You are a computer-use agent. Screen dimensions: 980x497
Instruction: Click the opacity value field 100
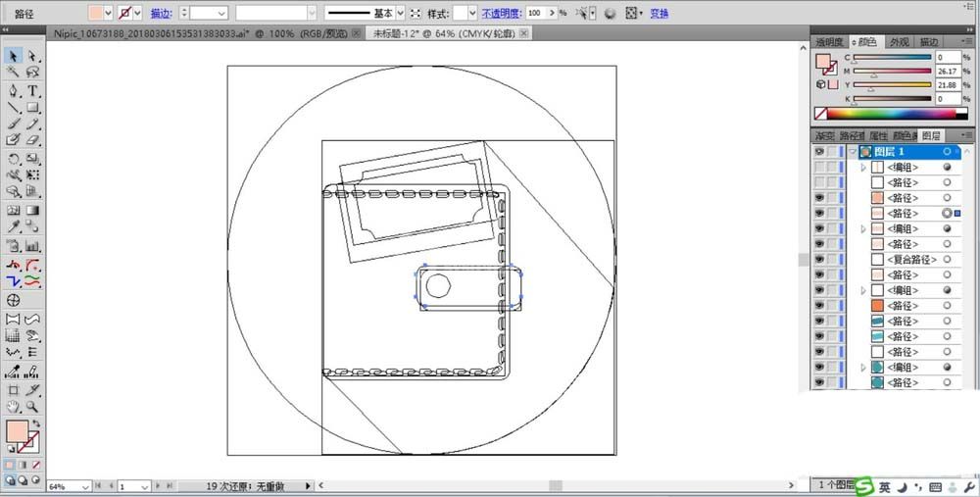tap(535, 13)
